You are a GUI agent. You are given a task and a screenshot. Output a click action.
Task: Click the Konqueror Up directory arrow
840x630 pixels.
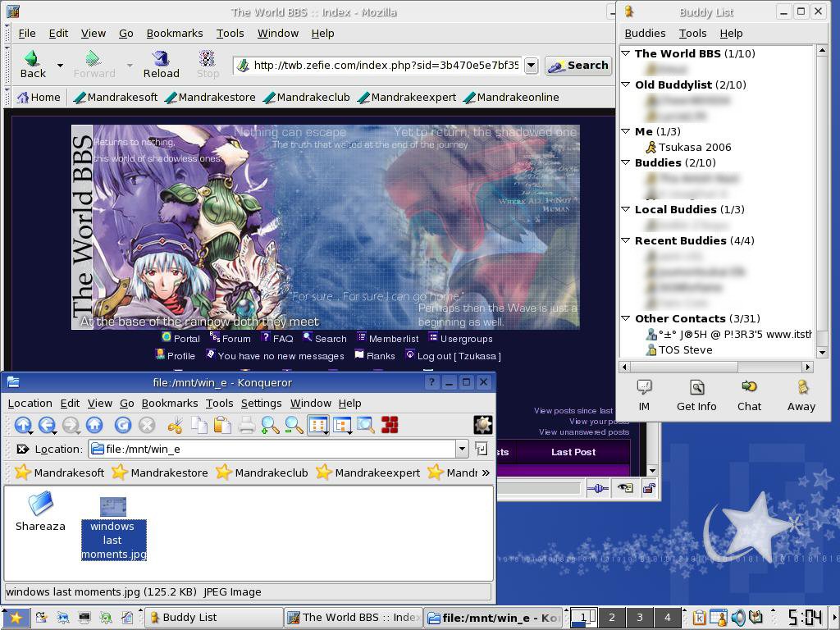pyautogui.click(x=22, y=425)
